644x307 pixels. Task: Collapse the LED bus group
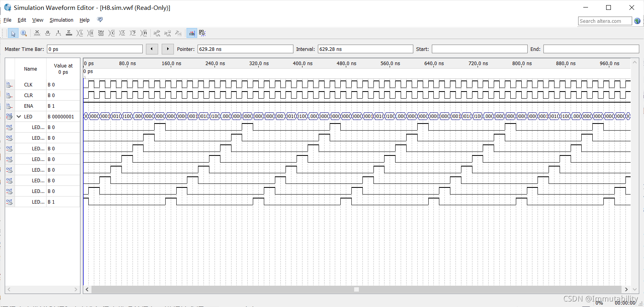click(19, 117)
